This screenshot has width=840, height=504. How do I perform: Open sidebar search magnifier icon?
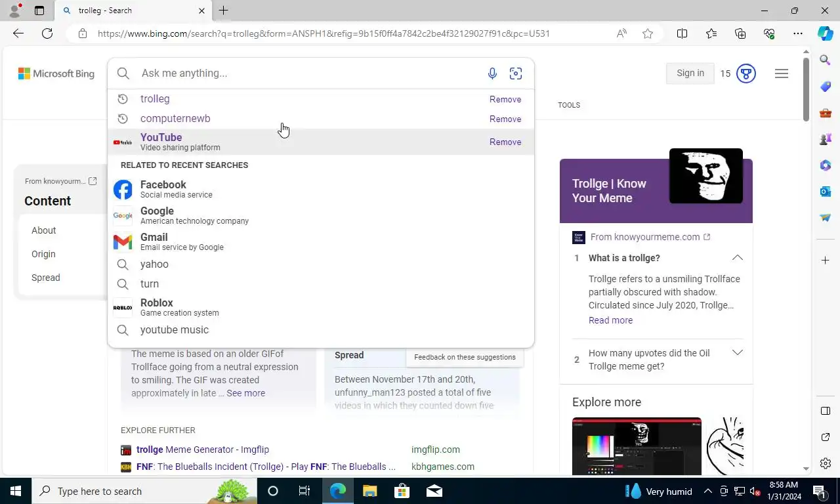(826, 60)
